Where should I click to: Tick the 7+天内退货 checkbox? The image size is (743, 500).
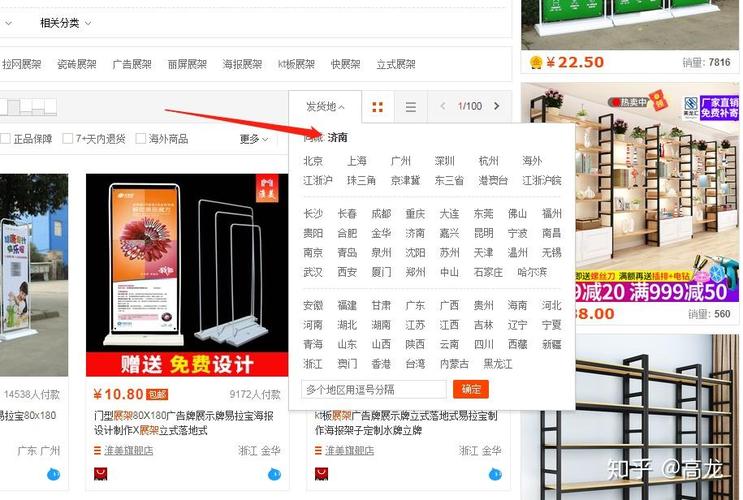click(68, 138)
